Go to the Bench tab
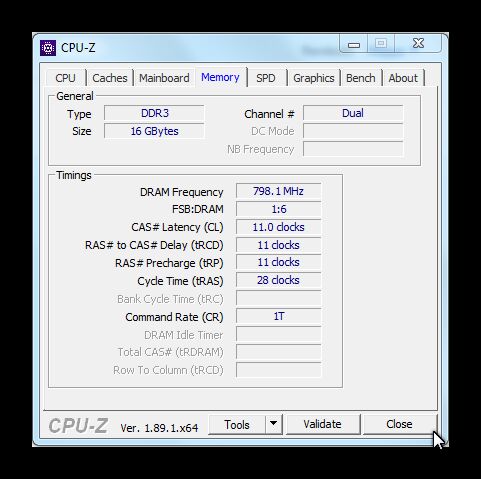This screenshot has height=479, width=481. (361, 78)
